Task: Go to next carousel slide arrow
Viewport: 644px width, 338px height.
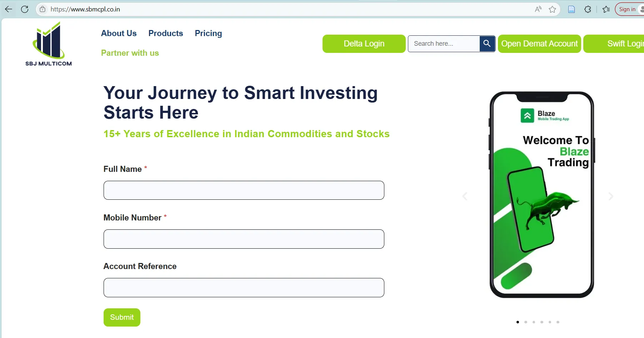Action: pos(611,196)
